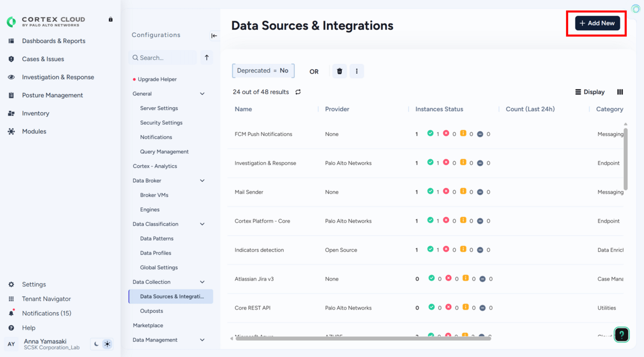Image resolution: width=644 pixels, height=357 pixels.
Task: Switch to light mode sun icon
Action: 107,344
